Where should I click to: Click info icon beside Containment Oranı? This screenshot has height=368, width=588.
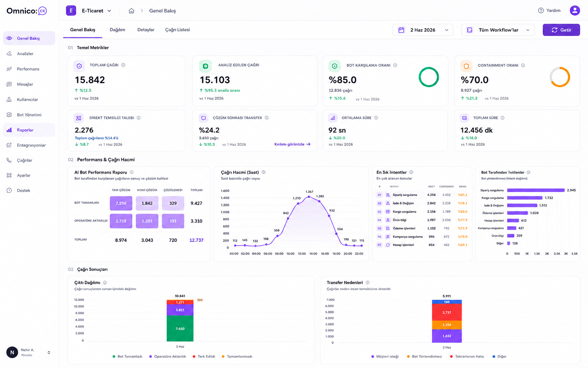tap(523, 65)
